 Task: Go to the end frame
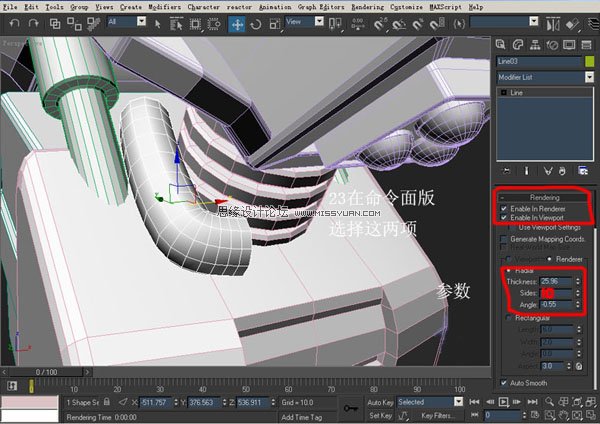point(532,402)
